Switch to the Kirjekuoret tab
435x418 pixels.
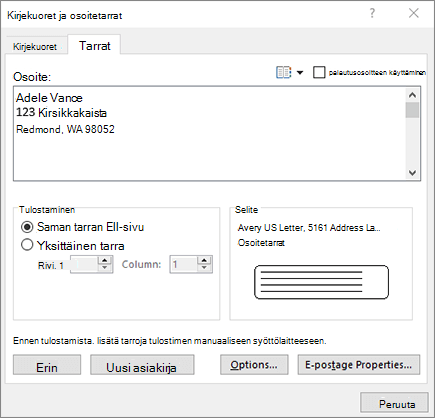pos(35,46)
